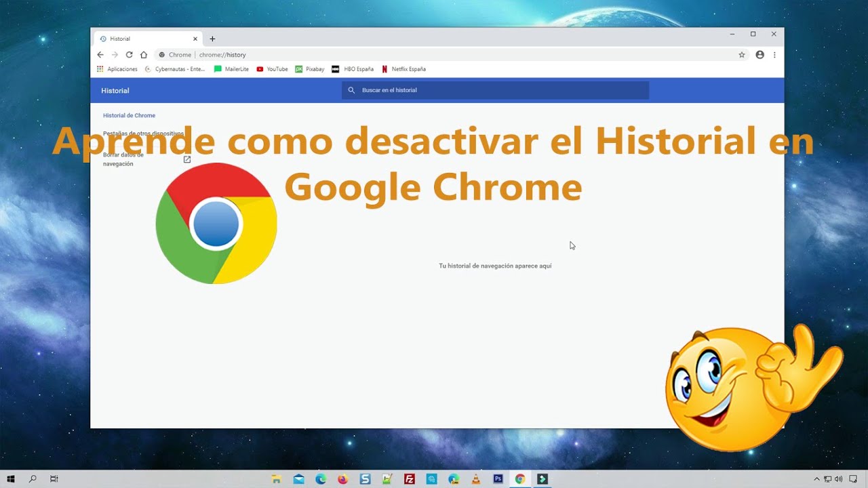Screen dimensions: 868x488
Task: Open Firefox from the taskbar
Action: coord(343,479)
